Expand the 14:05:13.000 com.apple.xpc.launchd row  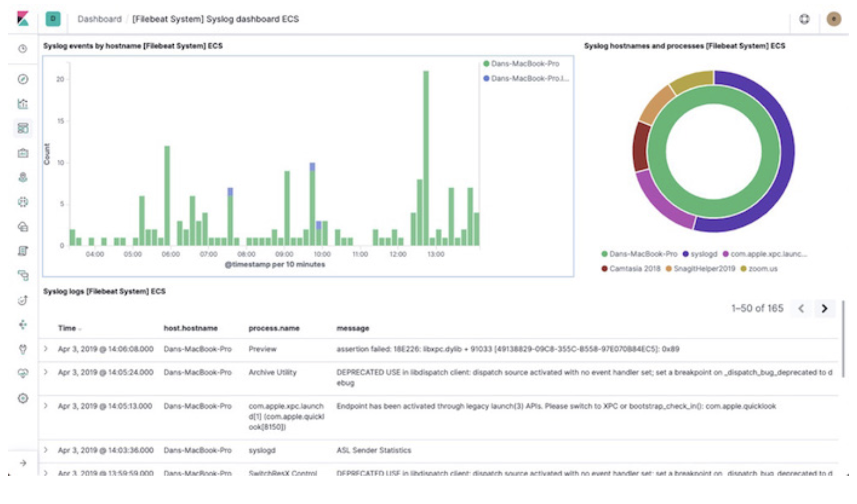tap(46, 406)
